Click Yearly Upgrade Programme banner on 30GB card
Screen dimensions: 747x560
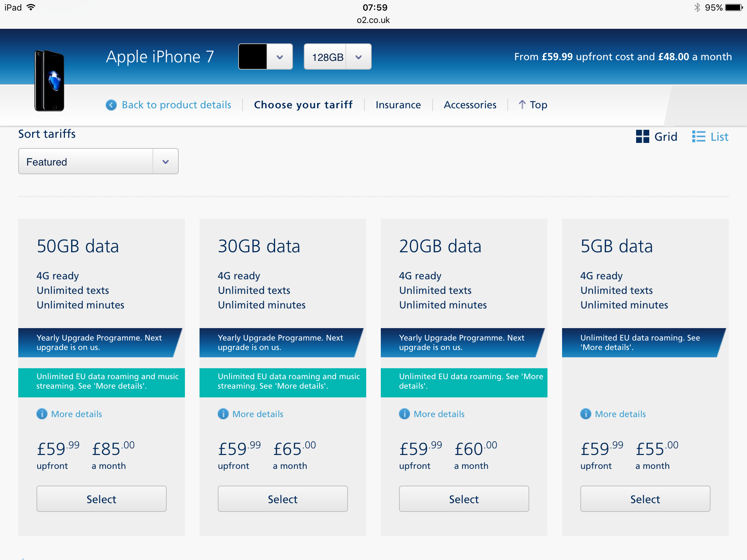(282, 343)
